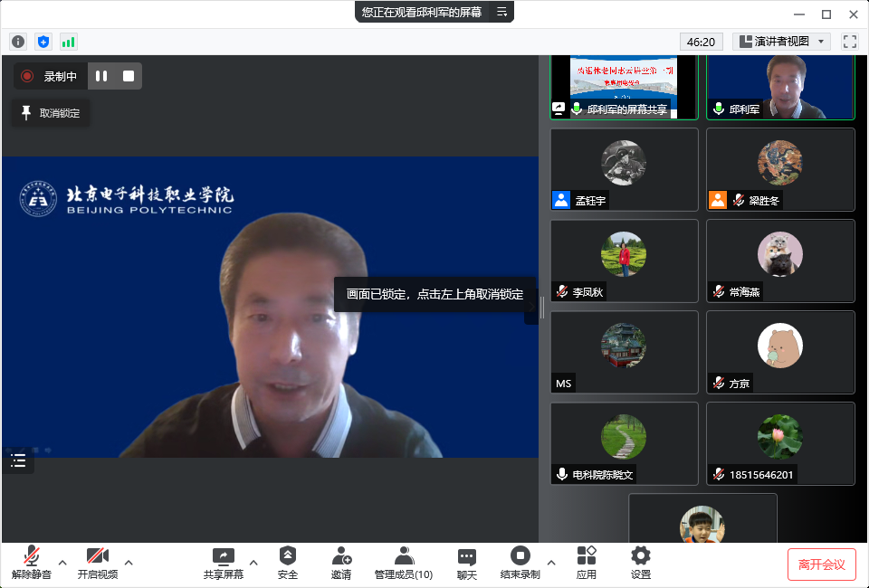Expand the audio options arrow
This screenshot has width=869, height=588.
click(x=62, y=562)
